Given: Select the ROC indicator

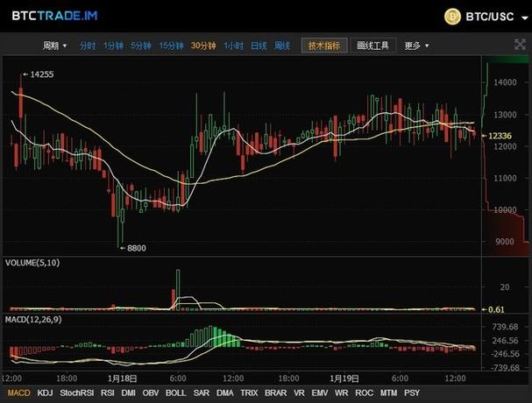Looking at the screenshot, I should click(364, 392).
